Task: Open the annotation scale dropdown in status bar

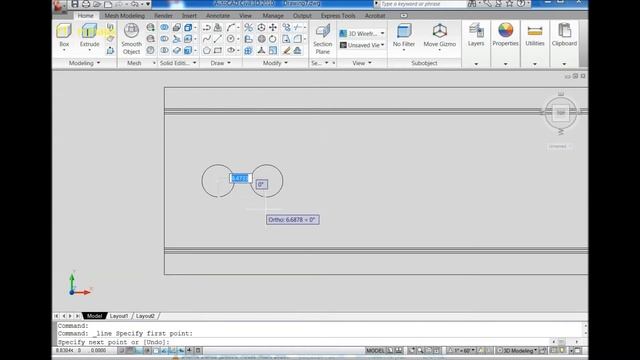Action: pyautogui.click(x=462, y=351)
